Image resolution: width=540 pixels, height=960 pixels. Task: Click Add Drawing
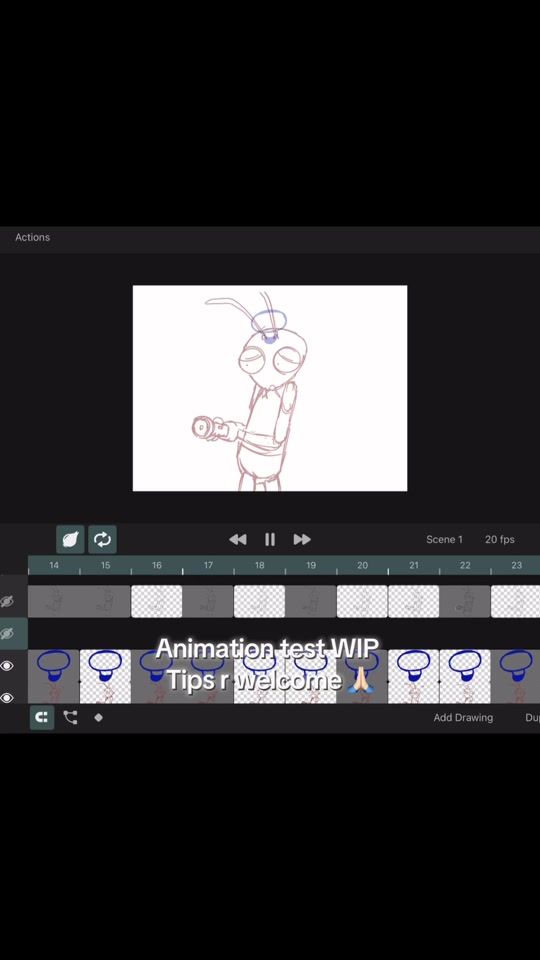[x=463, y=718]
